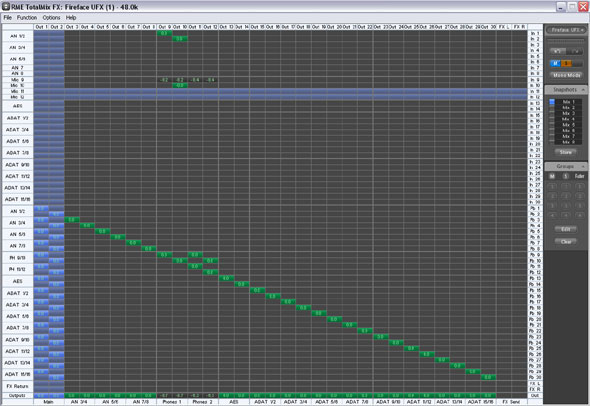This screenshot has height=406, width=590.
Task: Toggle the Fader button in the Groups panel
Action: [x=579, y=176]
